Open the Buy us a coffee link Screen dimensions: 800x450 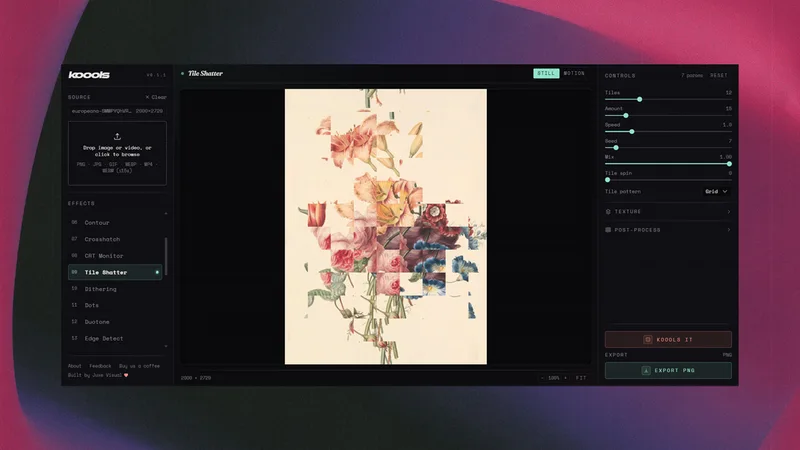pyautogui.click(x=139, y=366)
